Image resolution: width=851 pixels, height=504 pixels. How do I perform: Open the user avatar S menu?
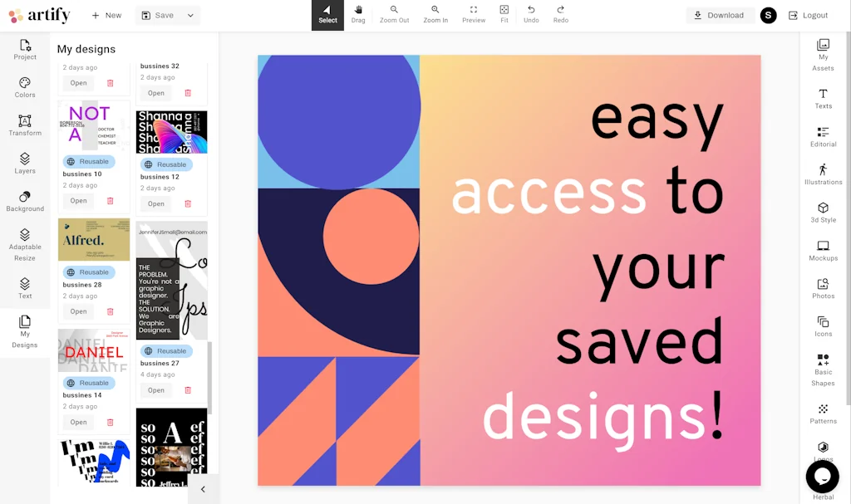coord(768,16)
